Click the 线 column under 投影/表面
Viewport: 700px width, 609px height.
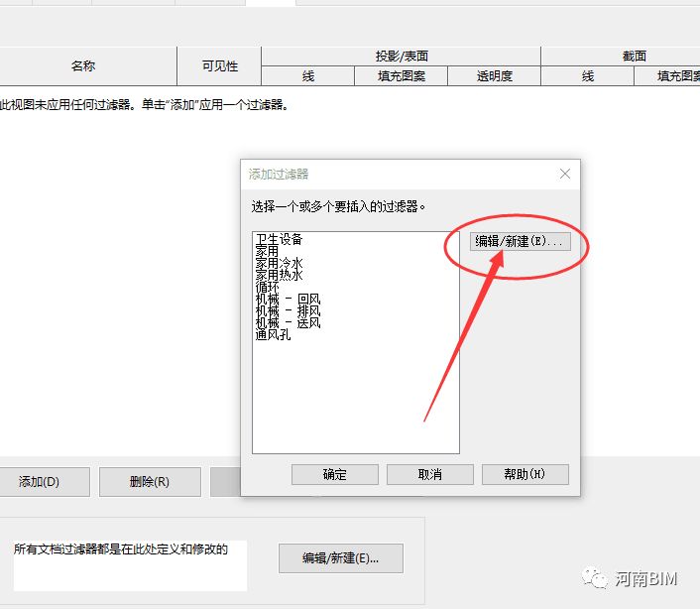308,76
